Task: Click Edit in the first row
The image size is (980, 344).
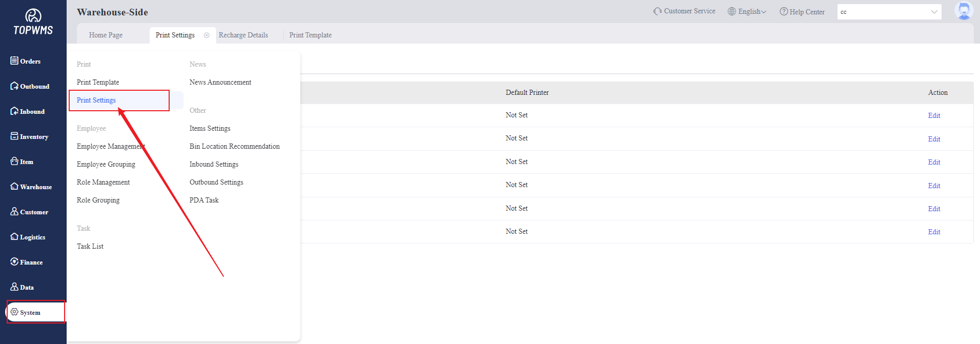Action: [934, 116]
